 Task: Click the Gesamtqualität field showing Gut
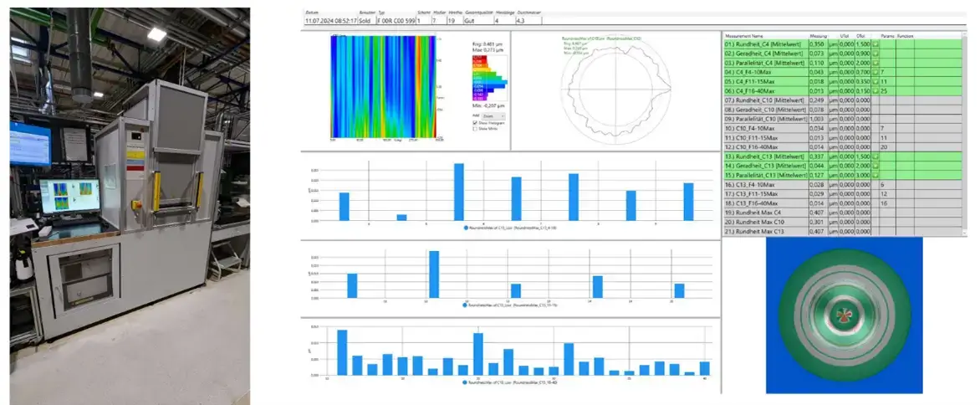[x=478, y=21]
